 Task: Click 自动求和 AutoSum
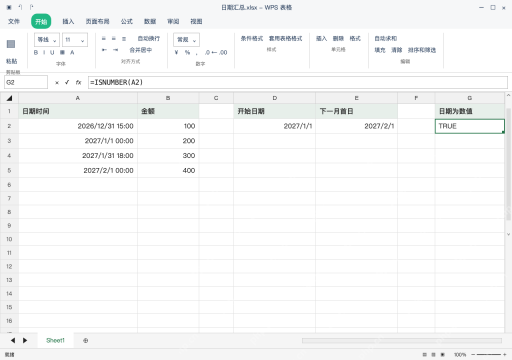pos(386,38)
